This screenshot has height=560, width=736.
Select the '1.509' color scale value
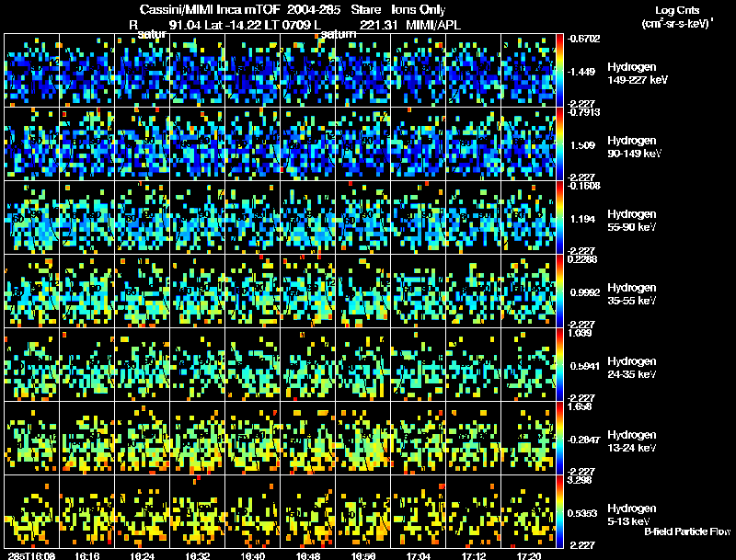click(x=582, y=145)
